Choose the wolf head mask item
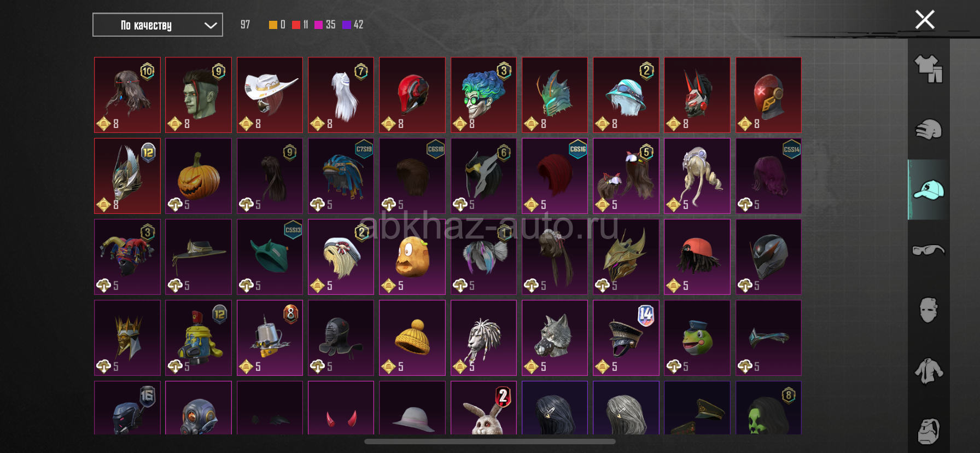The width and height of the screenshot is (980, 453). (x=555, y=338)
